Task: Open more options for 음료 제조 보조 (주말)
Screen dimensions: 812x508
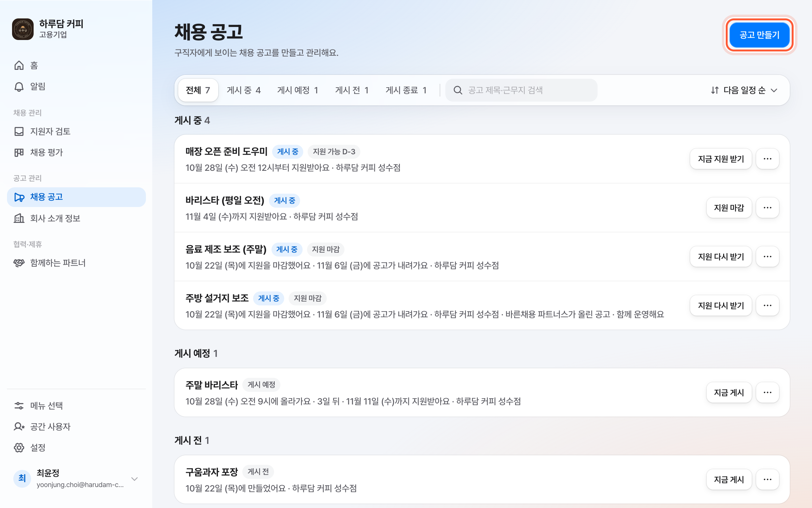Action: coord(767,257)
